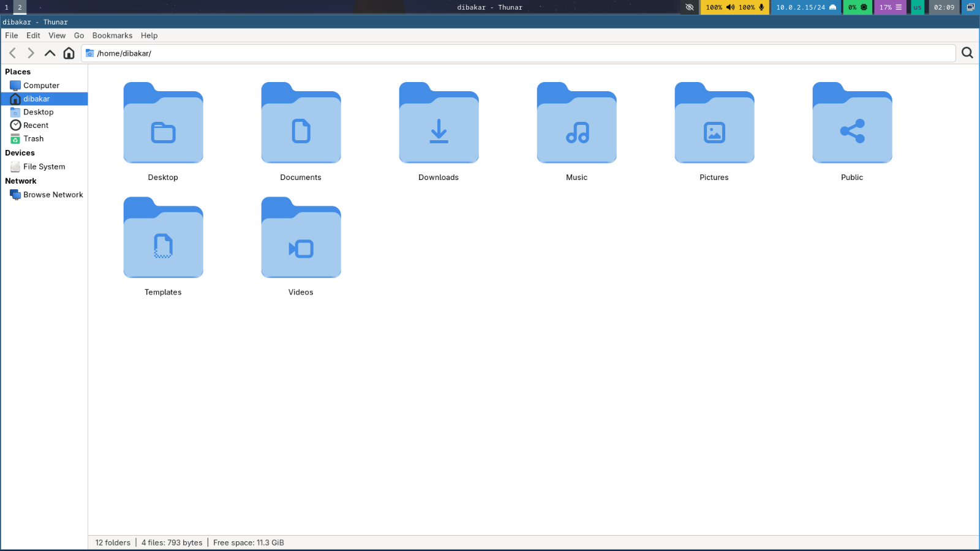This screenshot has width=980, height=551.
Task: Go forward using the forward arrow icon
Action: [x=31, y=53]
